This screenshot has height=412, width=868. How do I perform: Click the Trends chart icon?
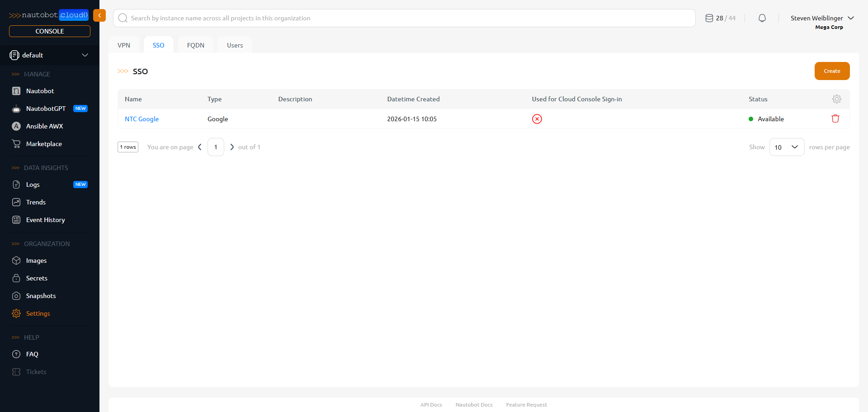pyautogui.click(x=16, y=202)
